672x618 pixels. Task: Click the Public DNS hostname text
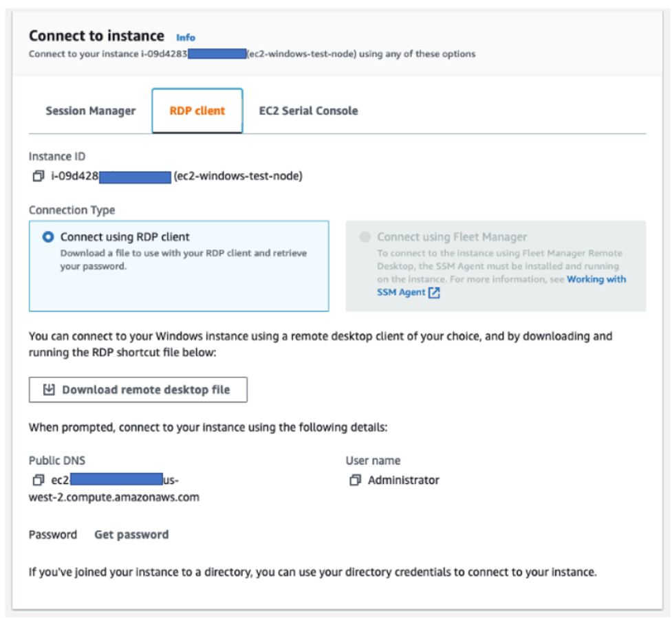point(114,489)
